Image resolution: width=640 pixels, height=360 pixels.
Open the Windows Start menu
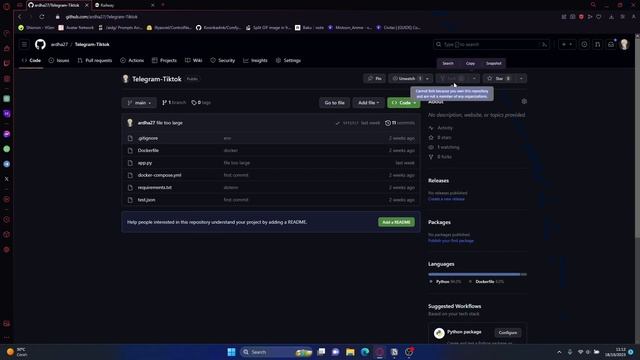coord(231,352)
